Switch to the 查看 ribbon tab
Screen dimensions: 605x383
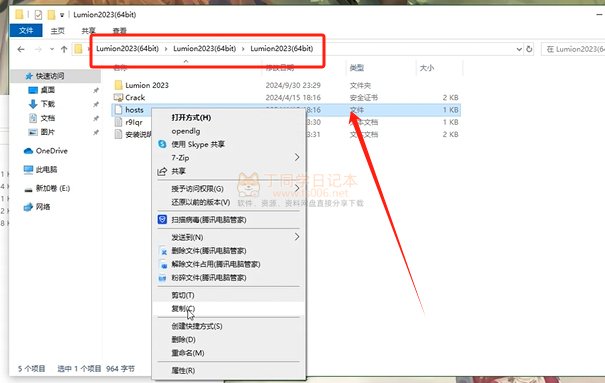tap(119, 31)
